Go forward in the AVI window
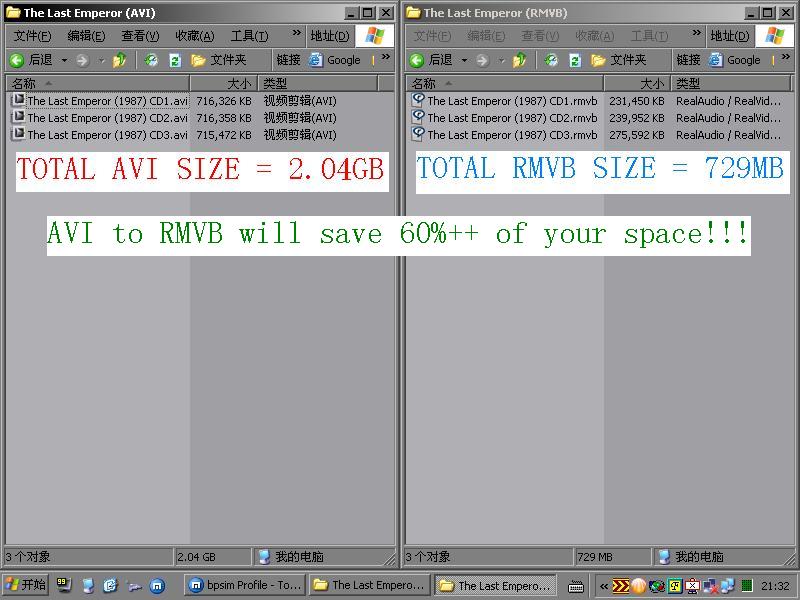The width and height of the screenshot is (800, 600). click(82, 61)
